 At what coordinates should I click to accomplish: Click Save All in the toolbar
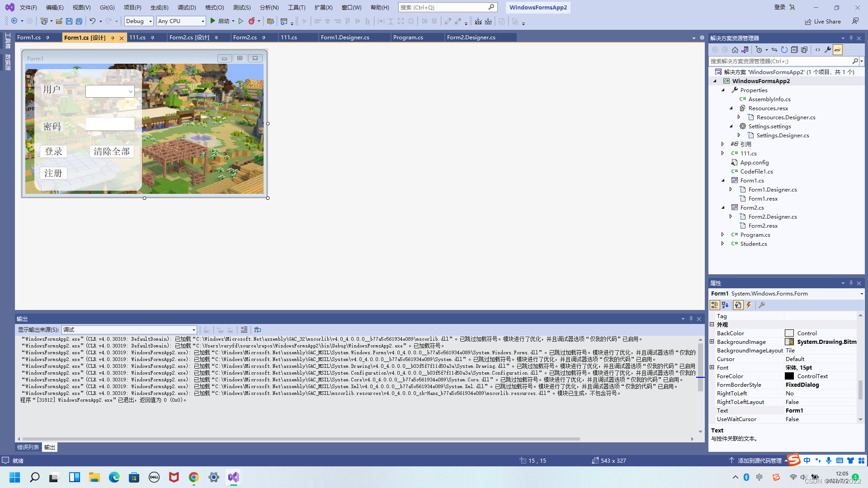click(x=79, y=21)
